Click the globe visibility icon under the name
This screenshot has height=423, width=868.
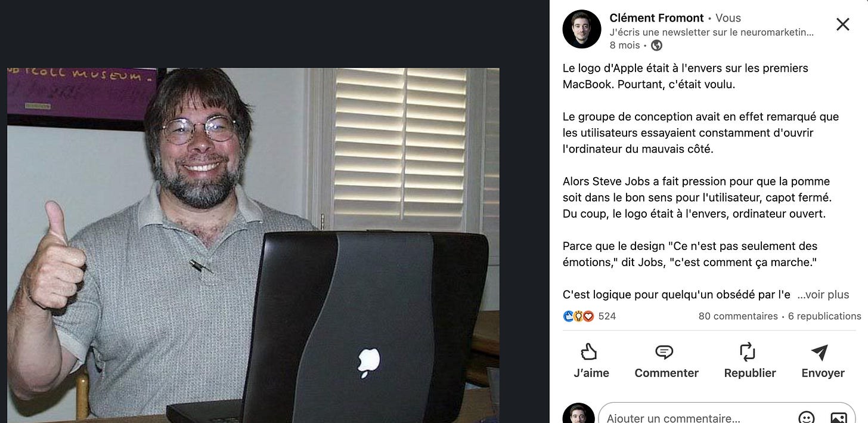656,45
